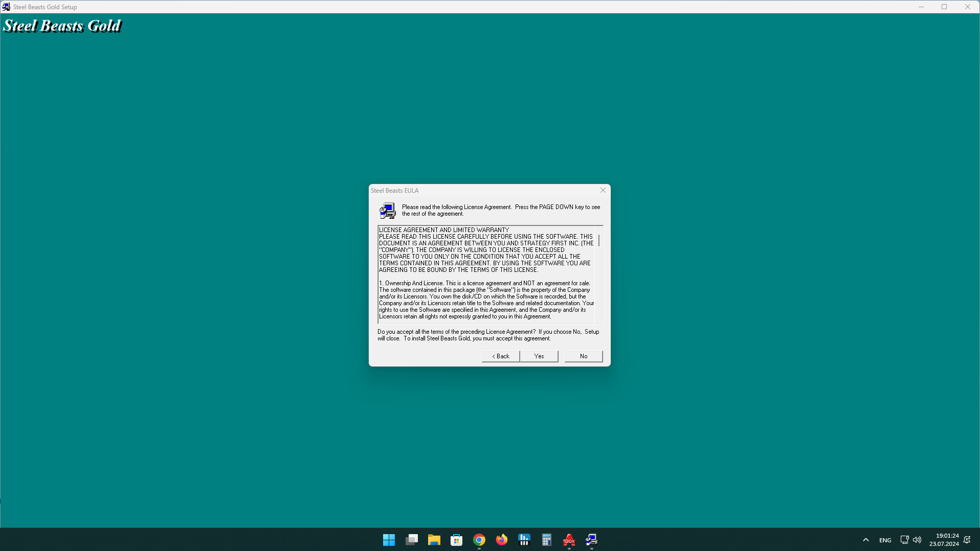Image resolution: width=980 pixels, height=551 pixels.
Task: Click the Steel Beasts setup taskbar icon
Action: [591, 540]
